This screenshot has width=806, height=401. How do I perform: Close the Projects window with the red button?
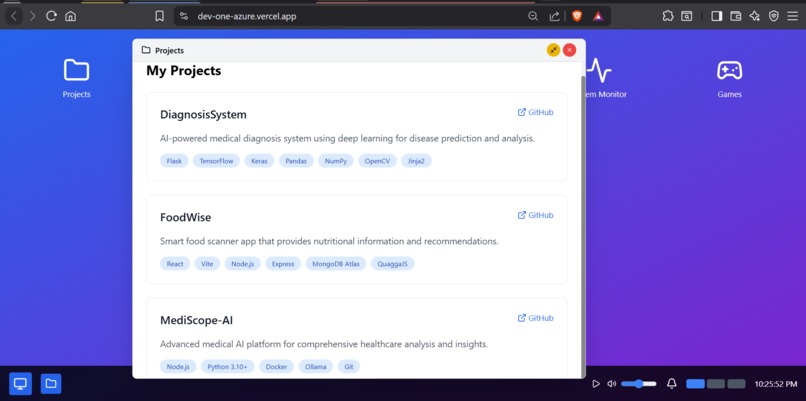(570, 50)
